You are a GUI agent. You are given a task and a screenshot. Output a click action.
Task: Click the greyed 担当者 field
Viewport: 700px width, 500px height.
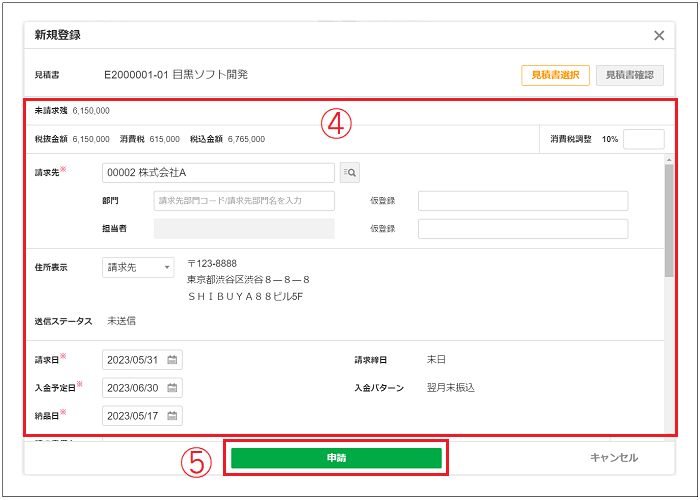[244, 229]
